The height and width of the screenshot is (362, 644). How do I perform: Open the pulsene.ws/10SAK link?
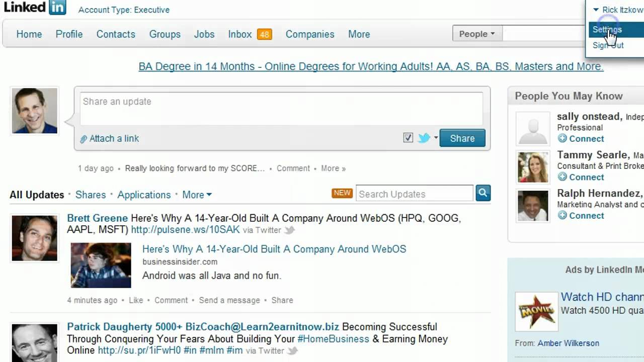(186, 230)
